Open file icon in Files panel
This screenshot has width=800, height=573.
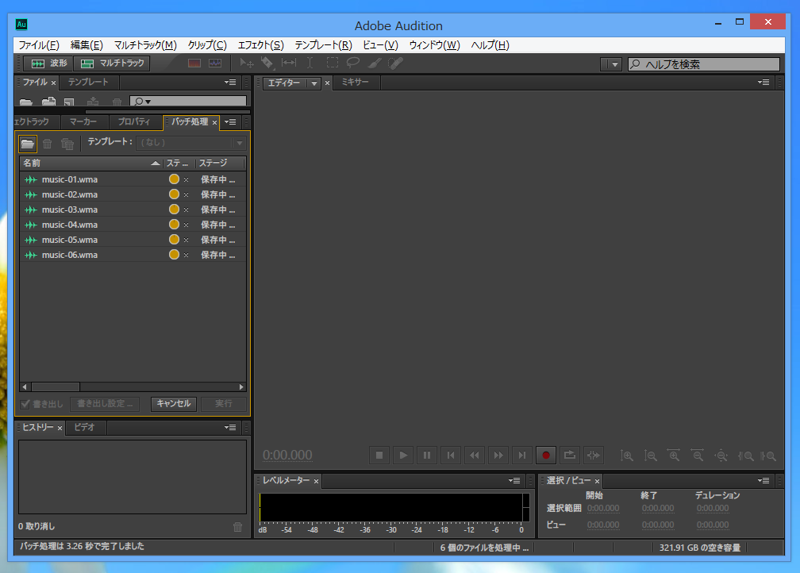coord(26,102)
